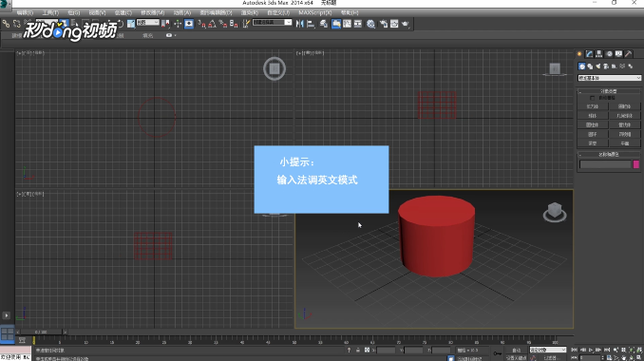This screenshot has width=644, height=361.
Task: Select the Helpers category icon
Action: tap(614, 66)
